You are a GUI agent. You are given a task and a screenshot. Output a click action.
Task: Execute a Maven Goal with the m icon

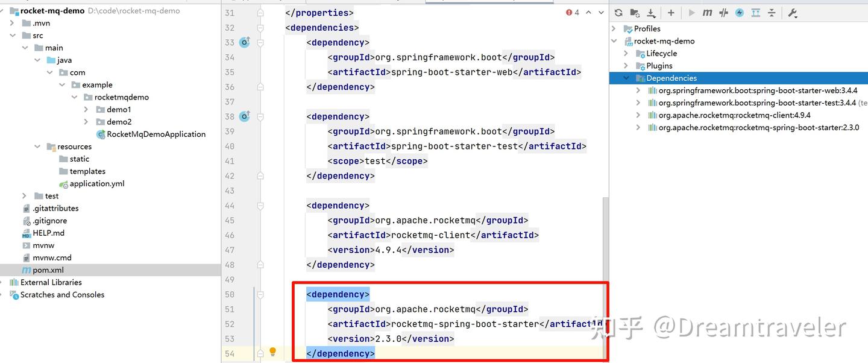click(706, 12)
